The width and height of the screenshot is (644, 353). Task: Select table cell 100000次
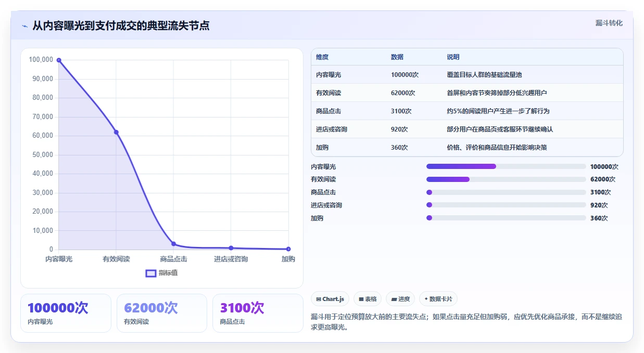405,75
